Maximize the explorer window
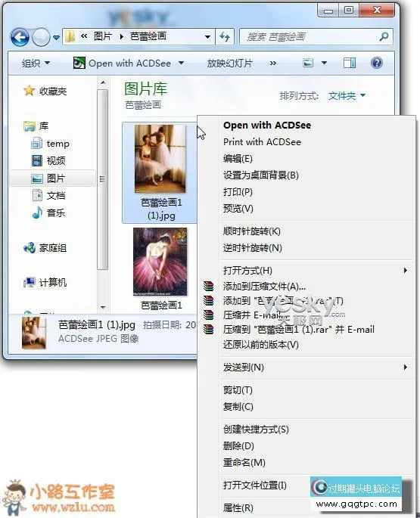 [349, 11]
